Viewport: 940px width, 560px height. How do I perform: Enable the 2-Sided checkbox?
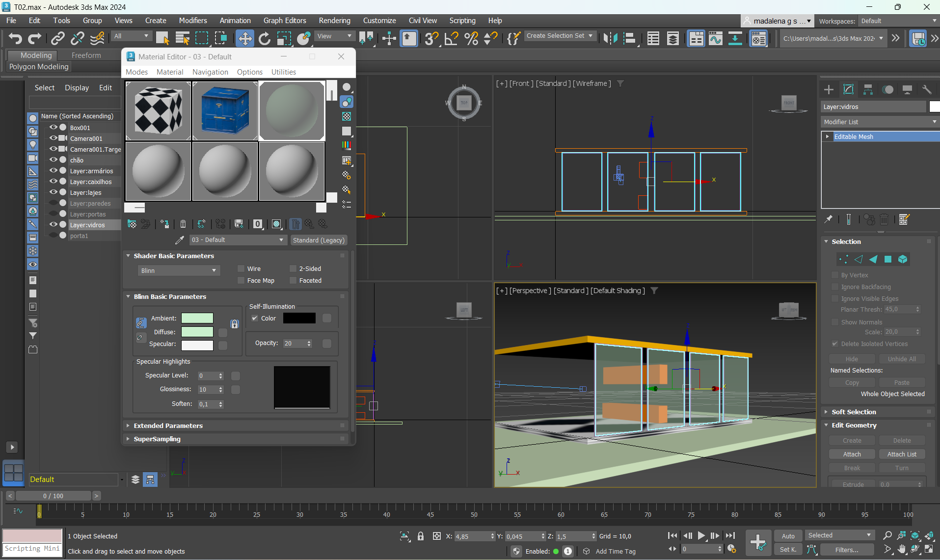[293, 268]
